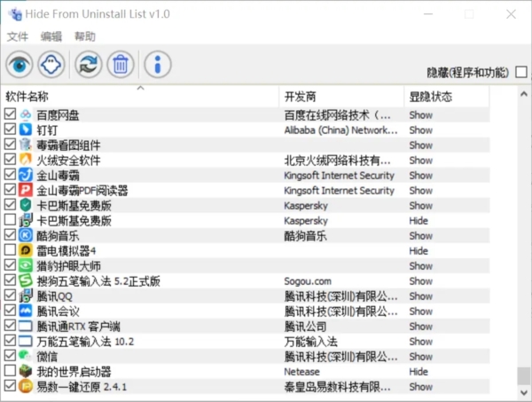Screen dimensions: 532x402
Task: Sort by the 软件名称 column header
Action: 140,97
